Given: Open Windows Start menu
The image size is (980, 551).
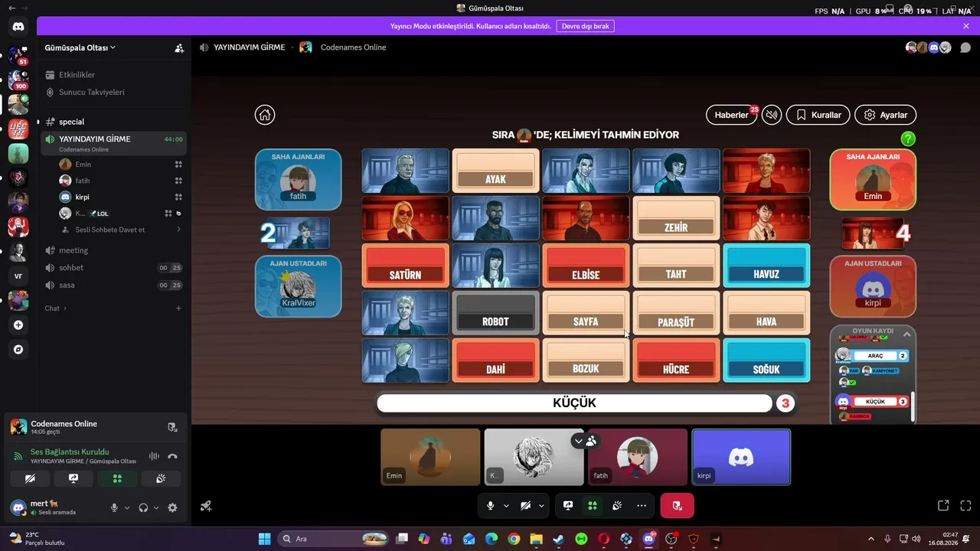Looking at the screenshot, I should pyautogui.click(x=264, y=539).
